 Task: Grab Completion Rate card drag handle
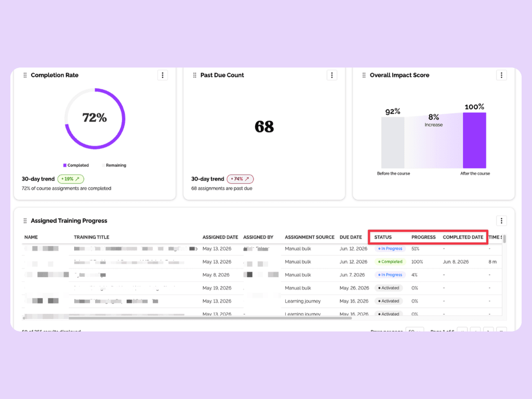25,75
